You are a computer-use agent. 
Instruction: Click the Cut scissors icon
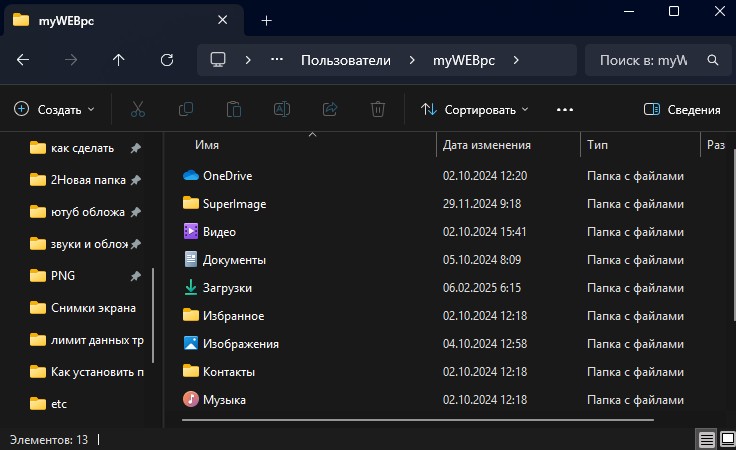click(x=138, y=109)
